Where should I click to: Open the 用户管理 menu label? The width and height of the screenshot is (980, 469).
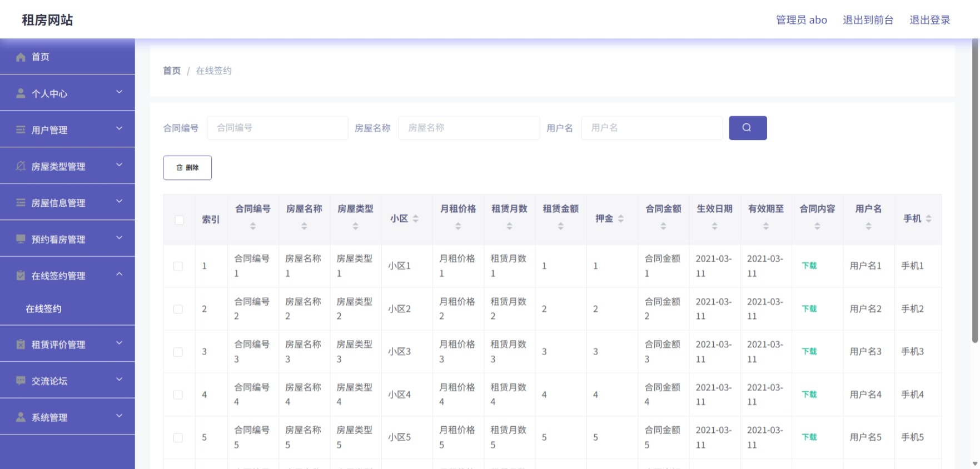pos(49,130)
